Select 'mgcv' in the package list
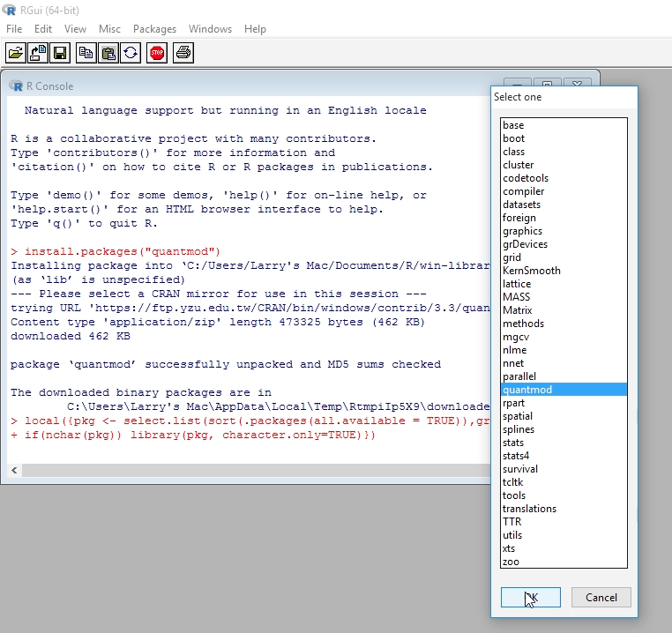This screenshot has width=672, height=633. pos(564,337)
